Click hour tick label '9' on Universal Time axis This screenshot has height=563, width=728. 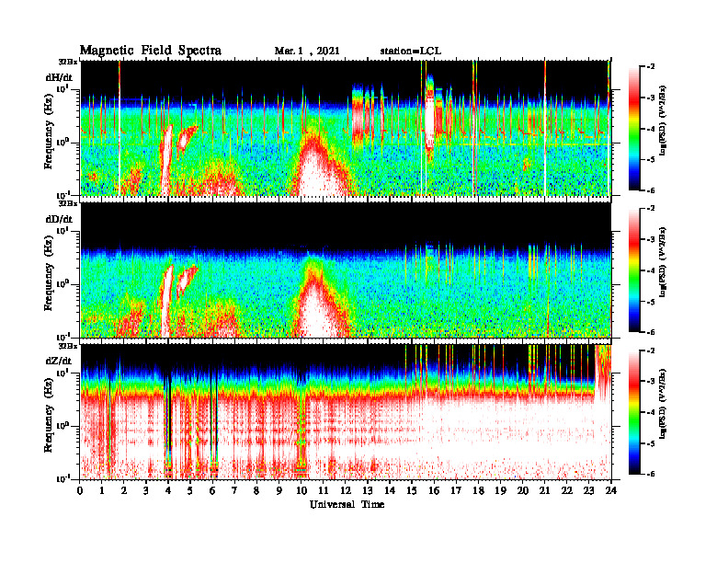click(x=279, y=490)
